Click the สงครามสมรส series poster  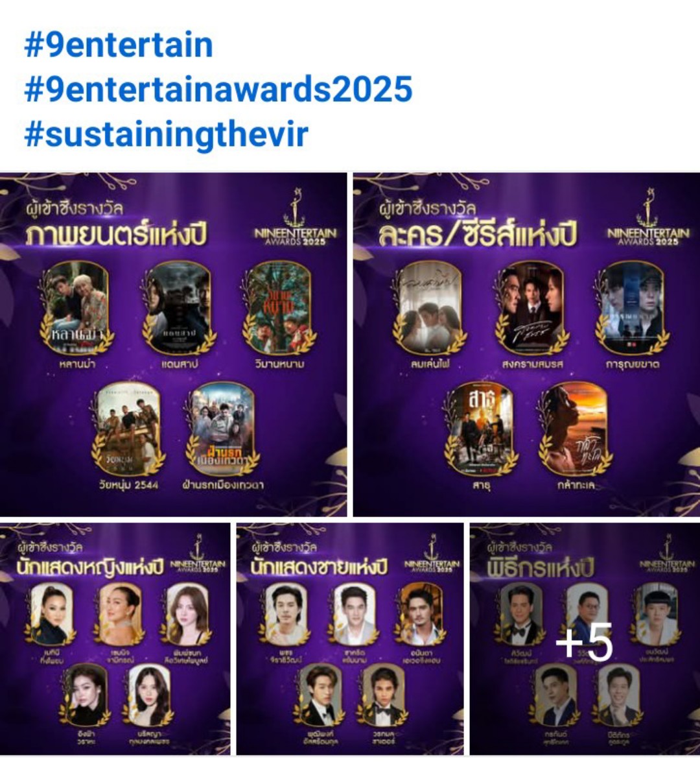coord(531,307)
